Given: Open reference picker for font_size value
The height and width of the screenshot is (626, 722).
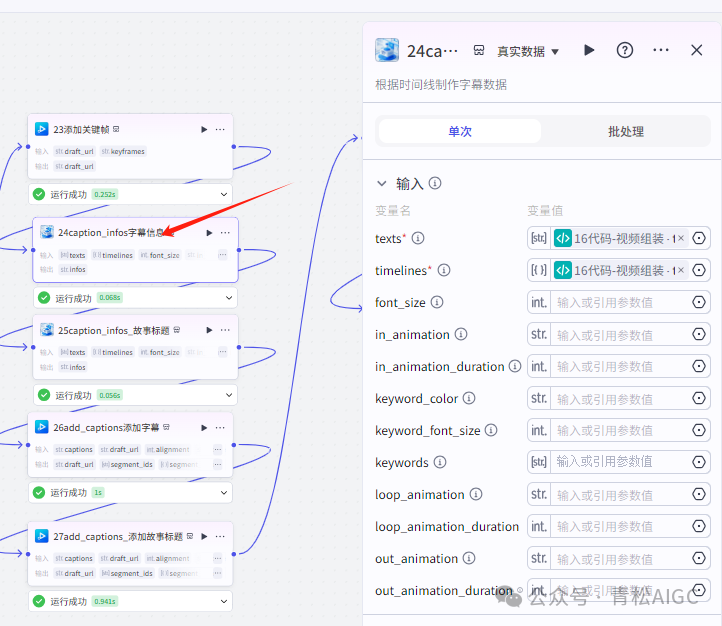Looking at the screenshot, I should tap(699, 302).
